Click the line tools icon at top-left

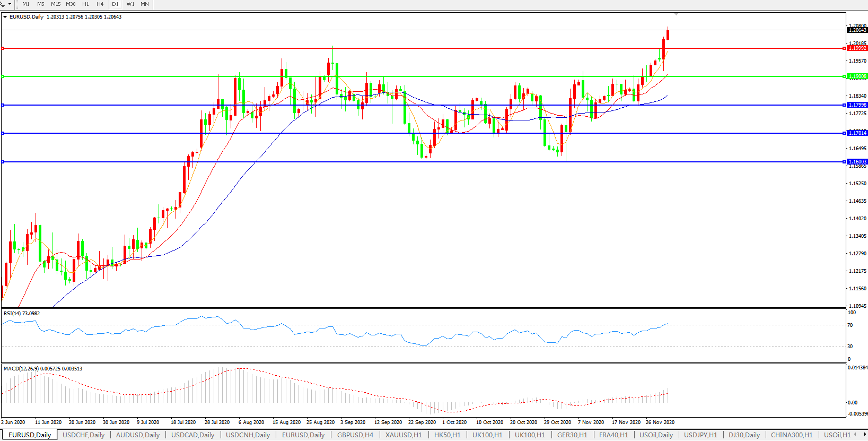click(x=3, y=4)
